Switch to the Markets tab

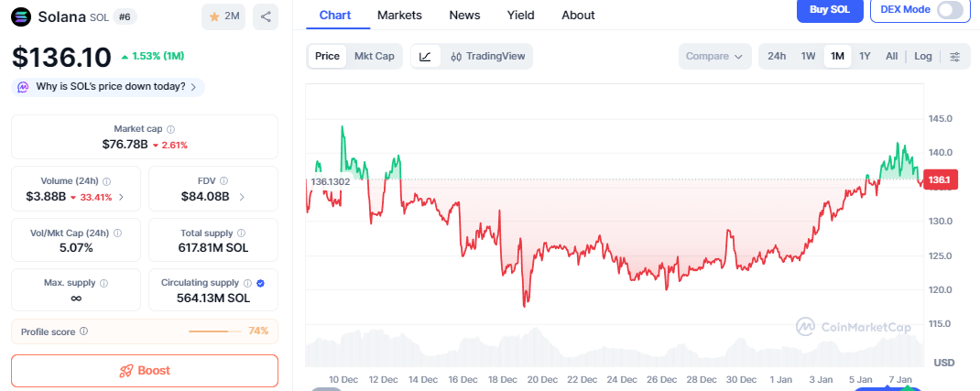399,15
